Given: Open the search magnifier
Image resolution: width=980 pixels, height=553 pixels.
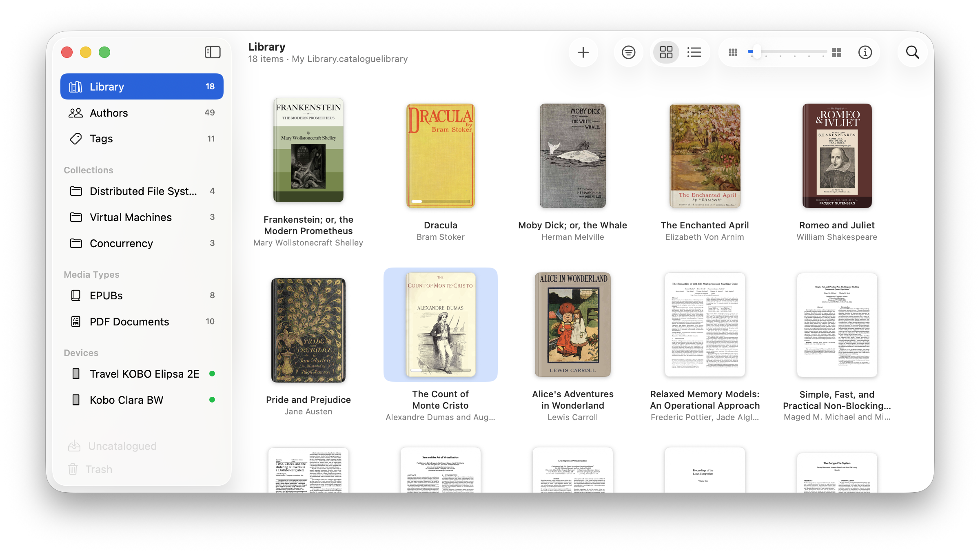Looking at the screenshot, I should 912,52.
